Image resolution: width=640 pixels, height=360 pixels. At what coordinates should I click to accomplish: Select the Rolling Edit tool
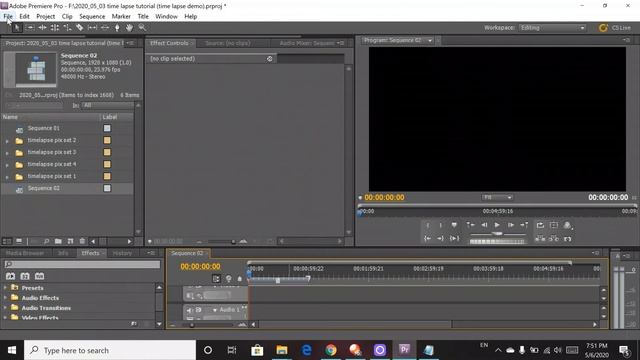click(x=54, y=28)
